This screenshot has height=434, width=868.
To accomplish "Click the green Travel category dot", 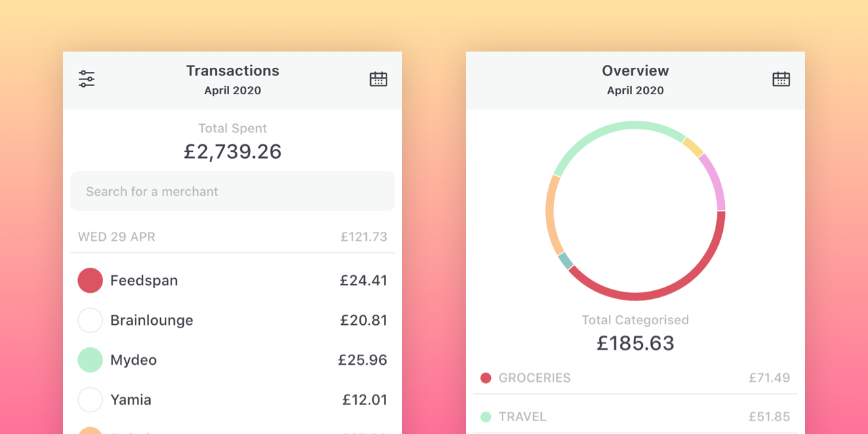I will pyautogui.click(x=486, y=417).
